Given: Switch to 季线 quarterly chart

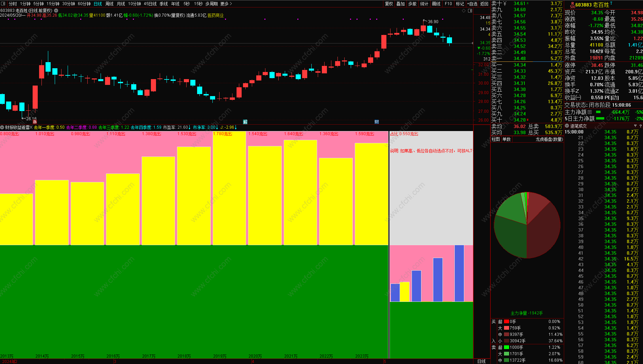Looking at the screenshot, I should coord(164,4).
